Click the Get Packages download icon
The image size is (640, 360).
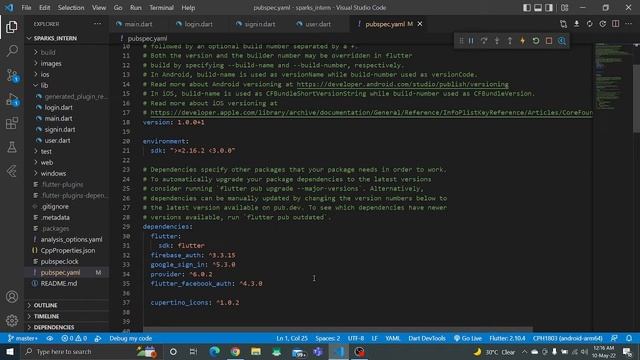pos(577,24)
